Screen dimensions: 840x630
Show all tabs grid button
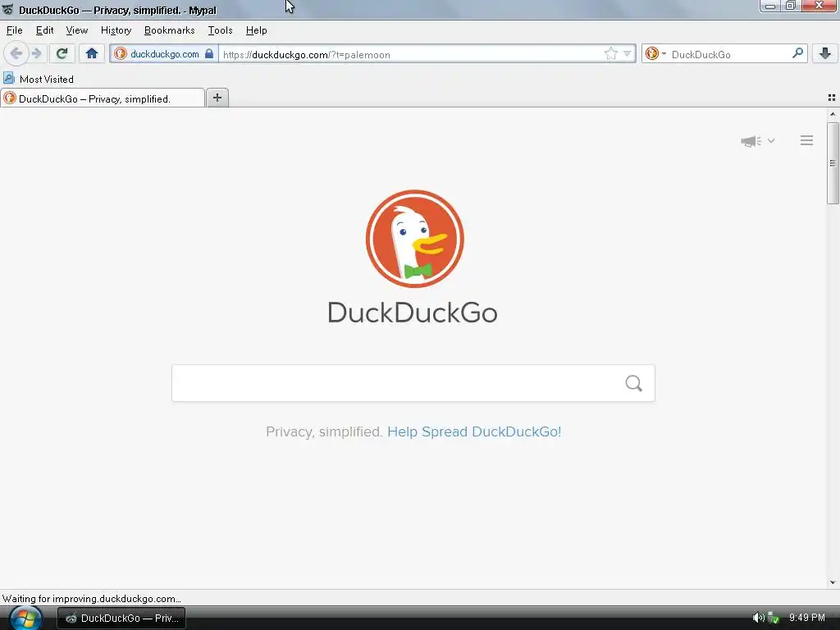832,98
